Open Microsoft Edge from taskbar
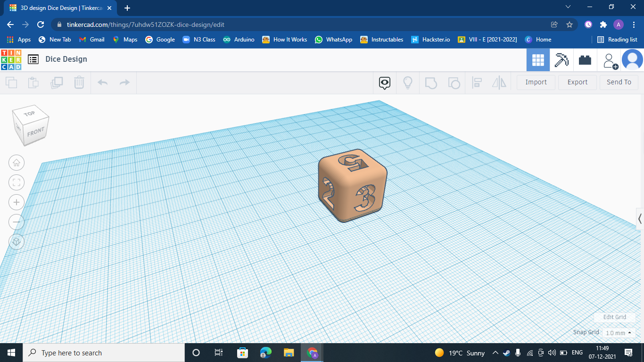Image resolution: width=644 pixels, height=362 pixels. point(266,353)
